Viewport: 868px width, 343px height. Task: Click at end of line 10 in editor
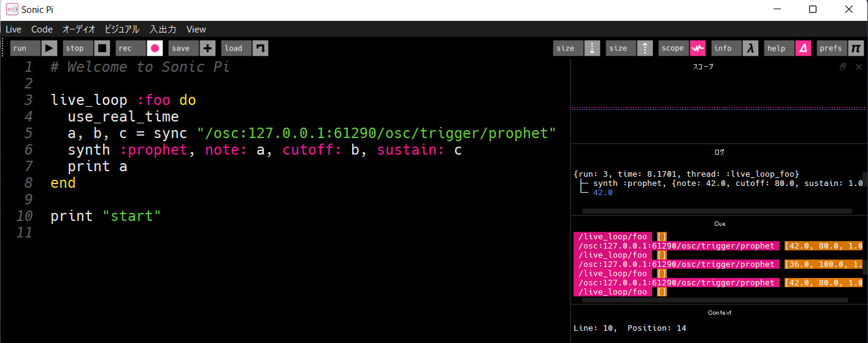[161, 216]
